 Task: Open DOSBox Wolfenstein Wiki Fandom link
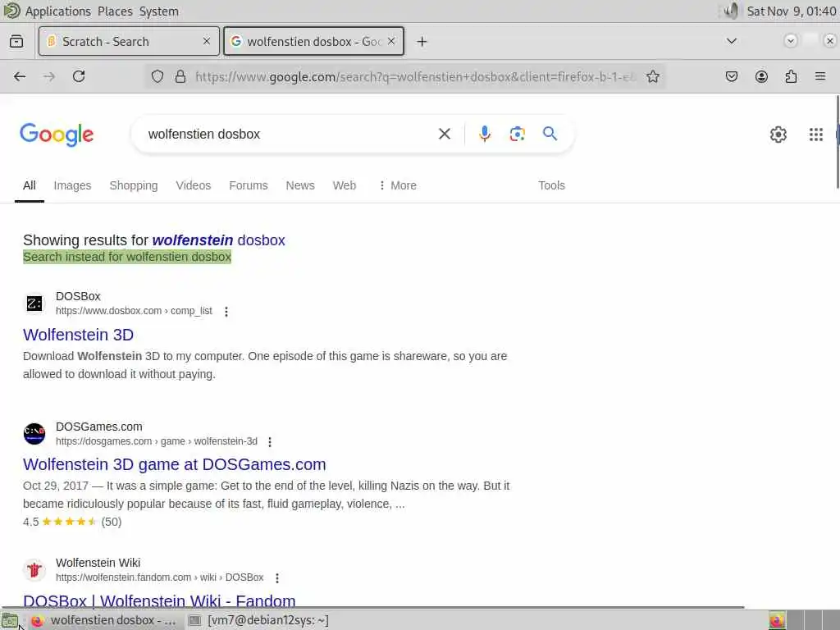click(x=159, y=601)
